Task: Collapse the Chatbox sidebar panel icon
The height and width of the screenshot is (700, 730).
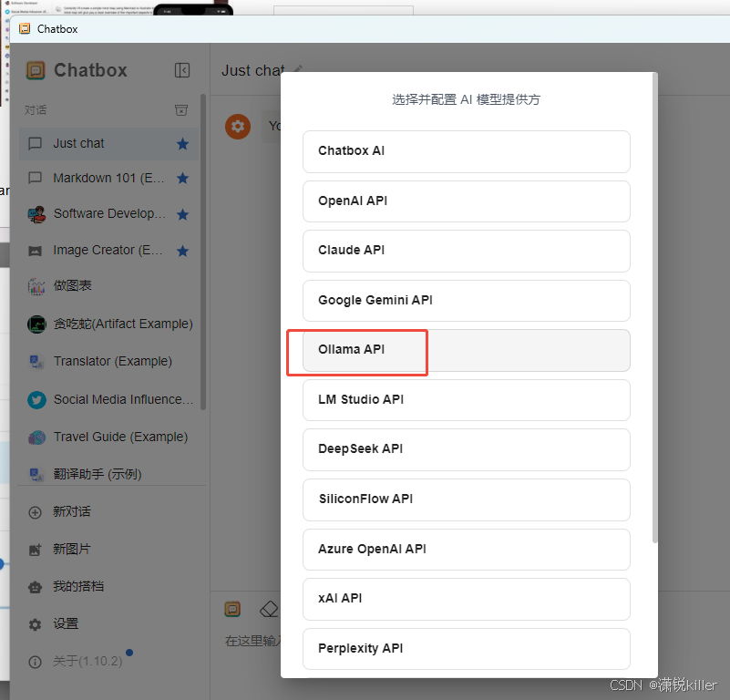Action: tap(182, 70)
